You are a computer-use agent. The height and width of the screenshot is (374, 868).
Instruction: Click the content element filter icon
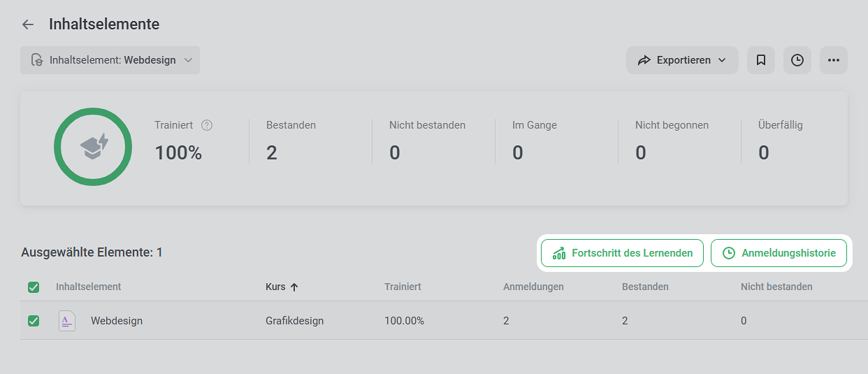[37, 60]
